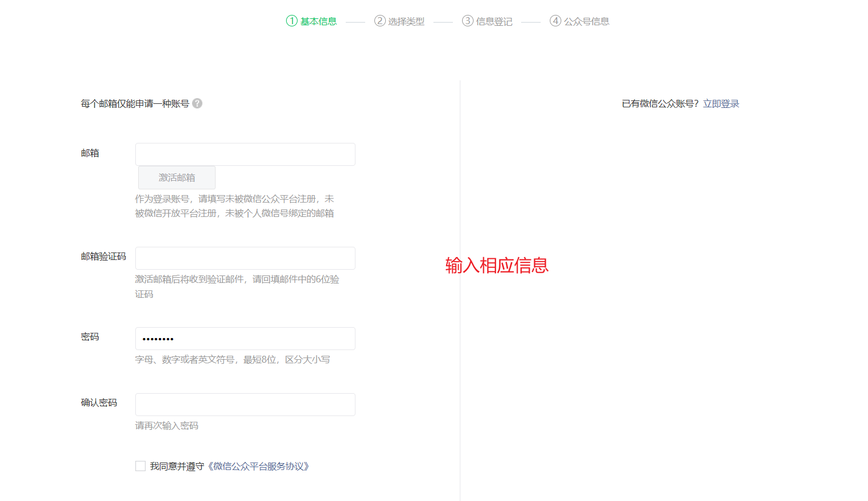Click the red 输入相应信息 annotation text

click(496, 265)
